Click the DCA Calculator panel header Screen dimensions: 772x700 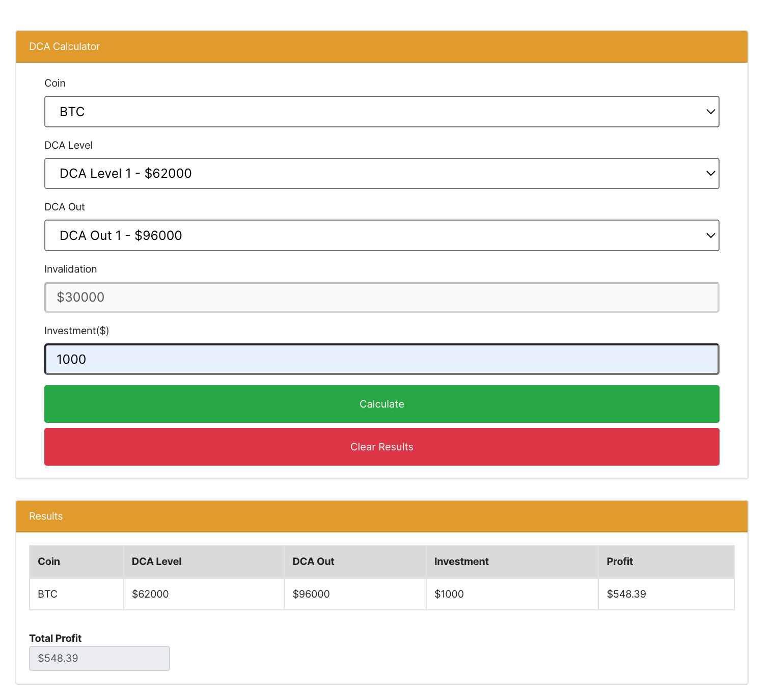(x=381, y=46)
